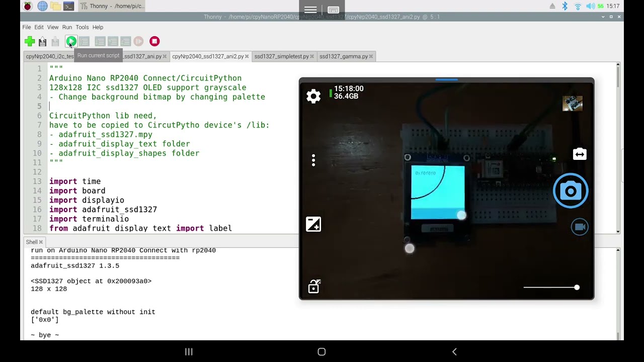Click the Step into debugger icon
Image resolution: width=644 pixels, height=362 pixels.
[x=113, y=41]
